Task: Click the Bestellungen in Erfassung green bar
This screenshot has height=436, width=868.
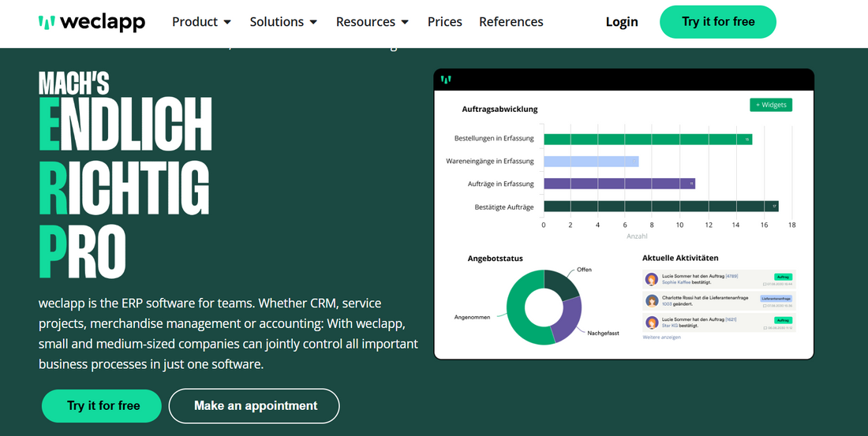Action: 648,140
